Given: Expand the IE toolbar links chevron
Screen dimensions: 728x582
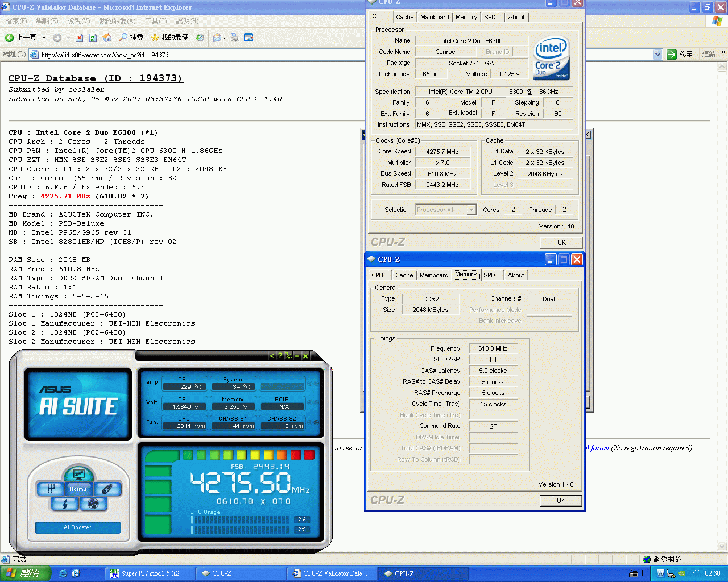Looking at the screenshot, I should click(723, 53).
